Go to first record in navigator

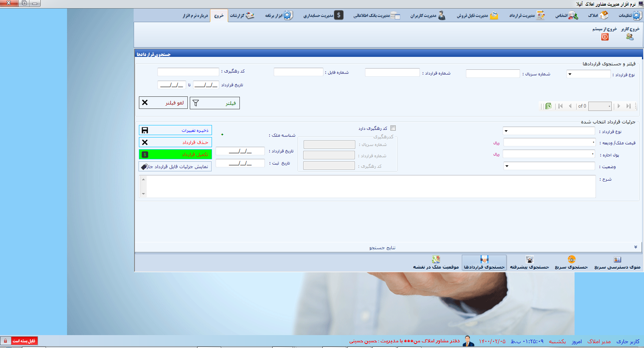(560, 106)
